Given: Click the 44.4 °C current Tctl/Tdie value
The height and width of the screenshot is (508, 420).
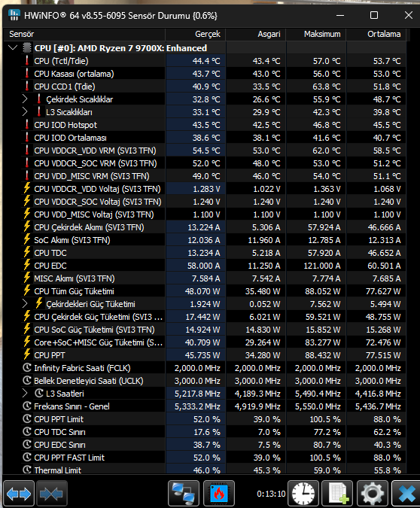Looking at the screenshot, I should [x=206, y=61].
